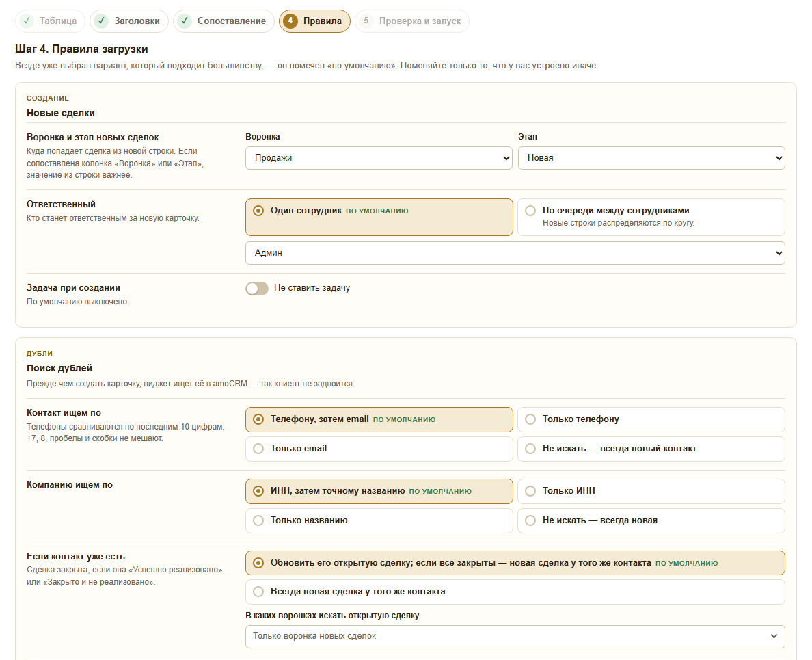
Task: Open the «Воронка» dropdown showing Продажи
Action: (x=379, y=158)
